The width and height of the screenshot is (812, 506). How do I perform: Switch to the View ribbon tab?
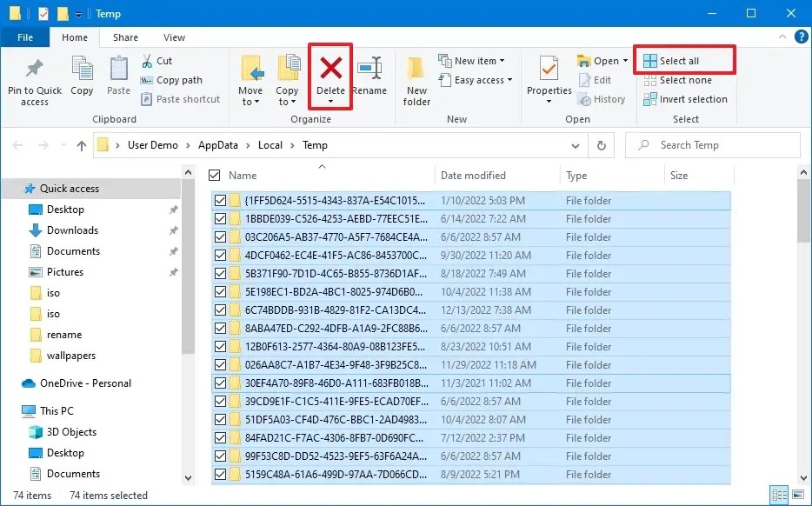click(x=173, y=37)
